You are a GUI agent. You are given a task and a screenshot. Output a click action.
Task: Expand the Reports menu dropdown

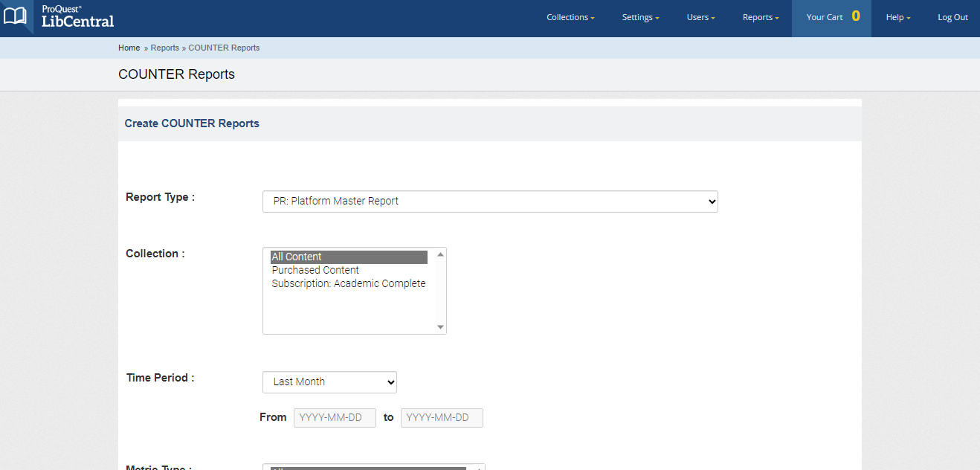(760, 16)
